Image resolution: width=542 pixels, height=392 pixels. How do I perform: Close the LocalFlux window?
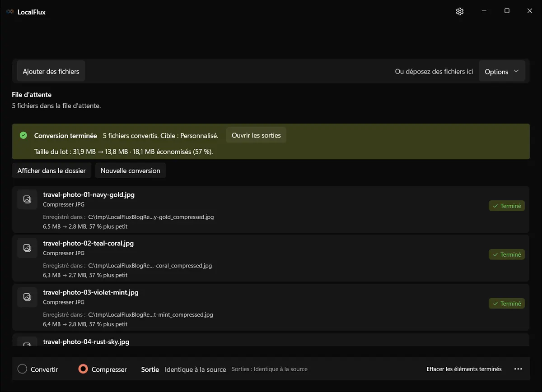click(x=530, y=11)
